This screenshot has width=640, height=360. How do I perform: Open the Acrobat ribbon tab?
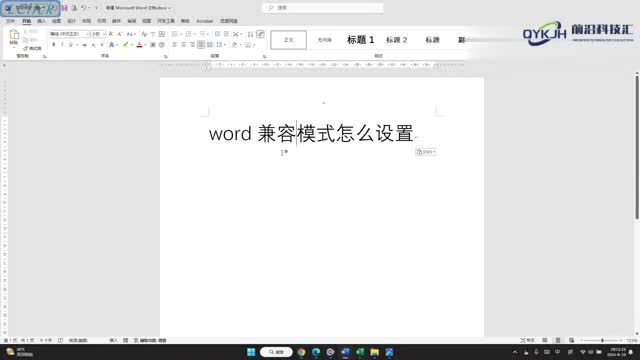pos(204,21)
